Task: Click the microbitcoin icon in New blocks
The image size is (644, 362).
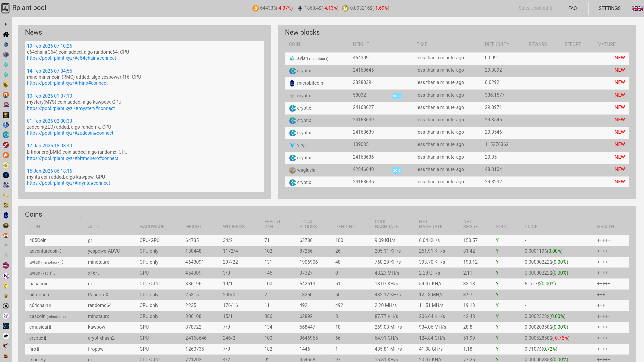Action: 292,83
